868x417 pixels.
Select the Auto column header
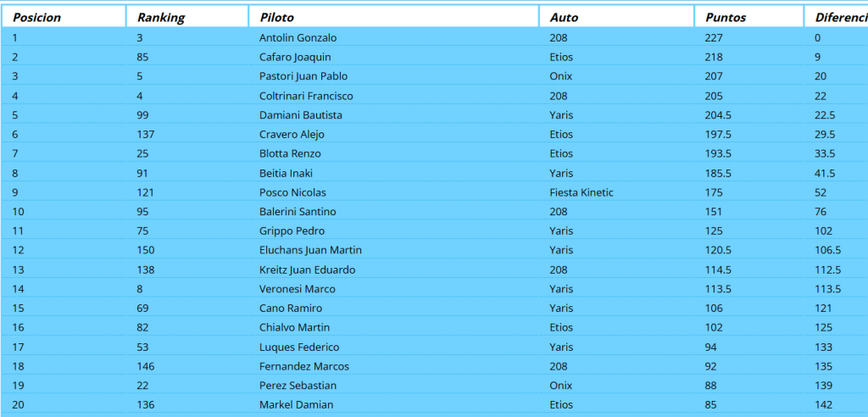565,17
